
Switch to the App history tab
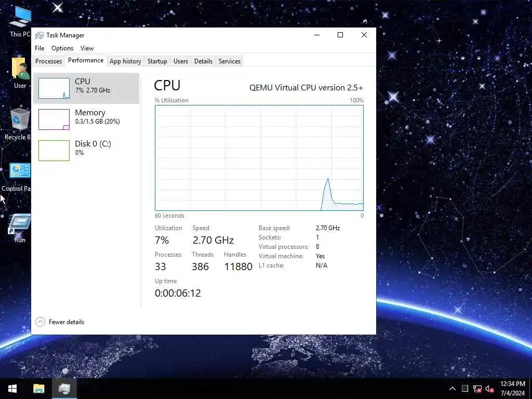point(125,61)
